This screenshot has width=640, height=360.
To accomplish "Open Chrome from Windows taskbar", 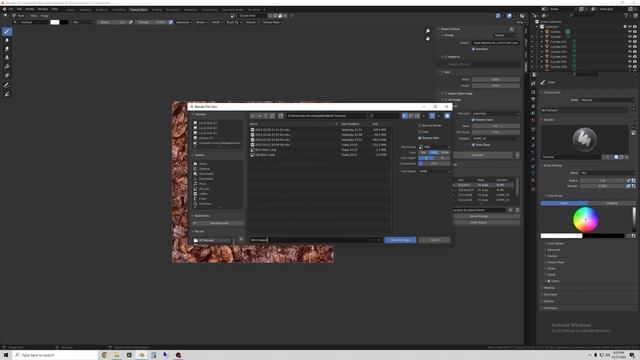I will tap(104, 355).
